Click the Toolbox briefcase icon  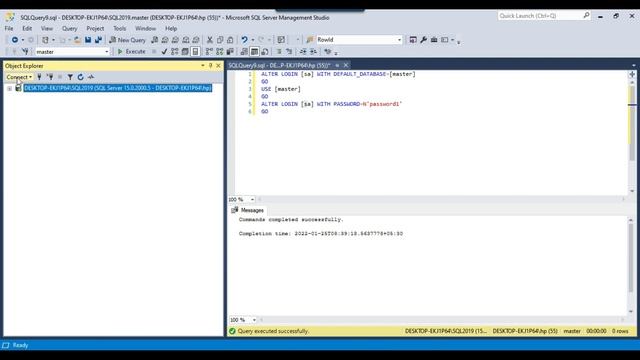point(434,40)
